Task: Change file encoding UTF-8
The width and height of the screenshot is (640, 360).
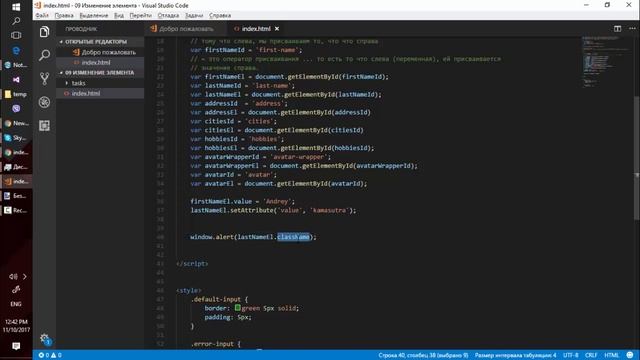Action: (x=570, y=355)
